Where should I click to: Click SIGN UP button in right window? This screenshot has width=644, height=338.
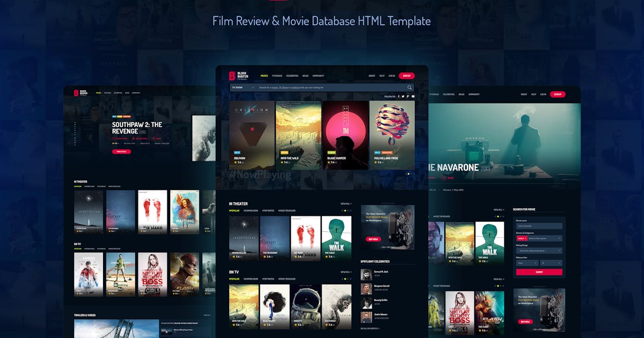[558, 94]
